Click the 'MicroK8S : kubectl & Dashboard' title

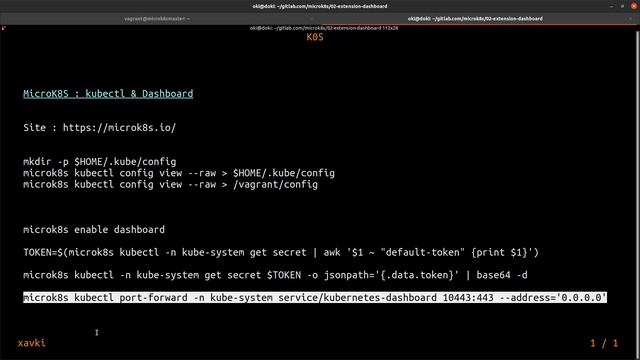pyautogui.click(x=108, y=94)
